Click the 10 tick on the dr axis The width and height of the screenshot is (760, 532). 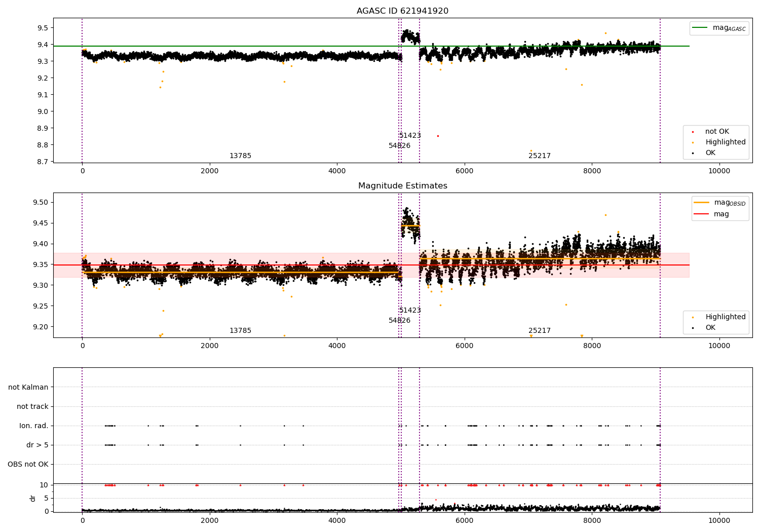(44, 485)
